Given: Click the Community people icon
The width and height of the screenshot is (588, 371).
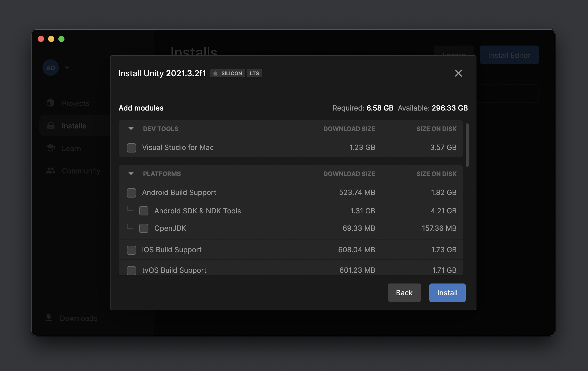Looking at the screenshot, I should [x=51, y=171].
